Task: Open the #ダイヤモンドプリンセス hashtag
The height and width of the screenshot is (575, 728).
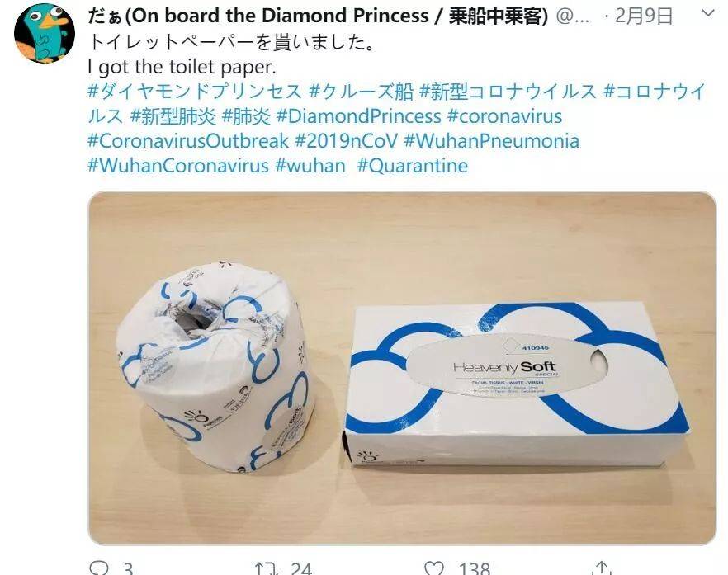Action: click(x=195, y=92)
